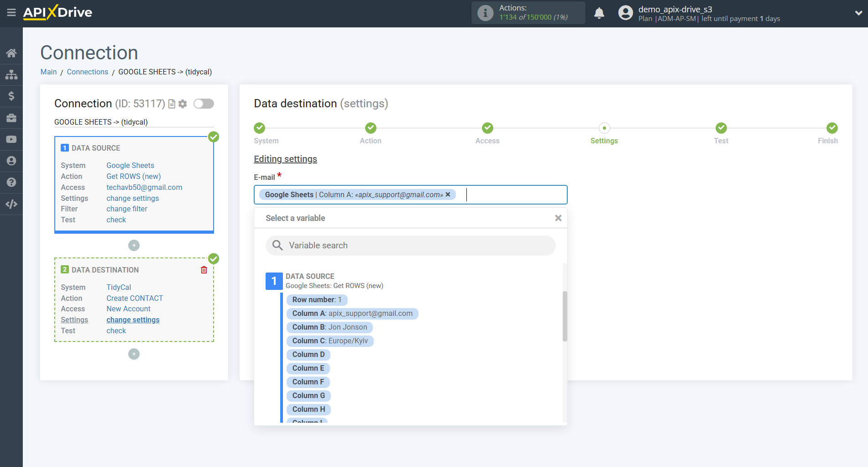Click the gear icon beside Connection ID
The image size is (868, 467).
pos(183,104)
